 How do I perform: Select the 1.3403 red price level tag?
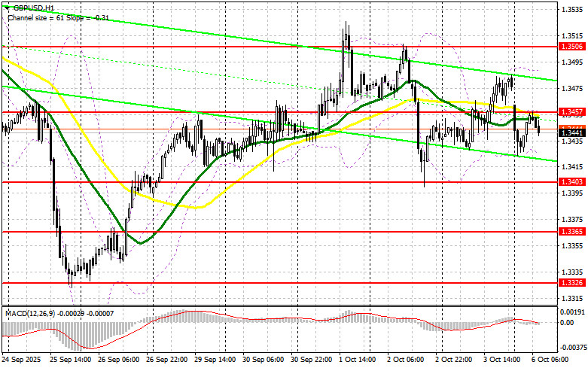tap(572, 182)
